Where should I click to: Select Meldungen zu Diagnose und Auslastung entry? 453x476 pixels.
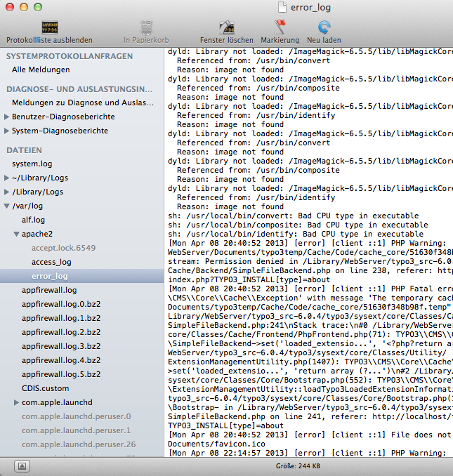[83, 103]
